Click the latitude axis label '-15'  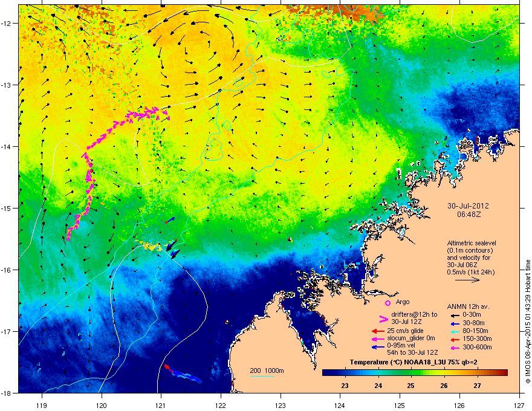[x=6, y=208]
